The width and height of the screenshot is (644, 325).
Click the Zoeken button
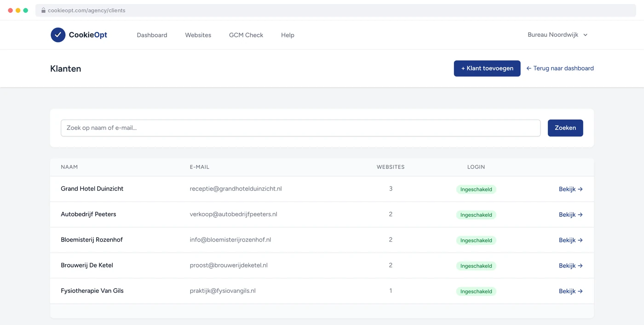(x=565, y=128)
